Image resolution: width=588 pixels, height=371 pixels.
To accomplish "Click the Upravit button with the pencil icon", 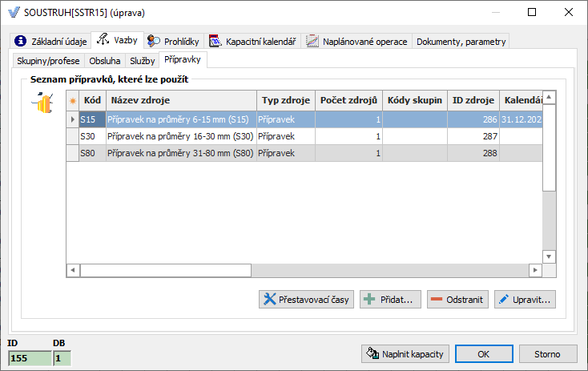I will click(525, 299).
